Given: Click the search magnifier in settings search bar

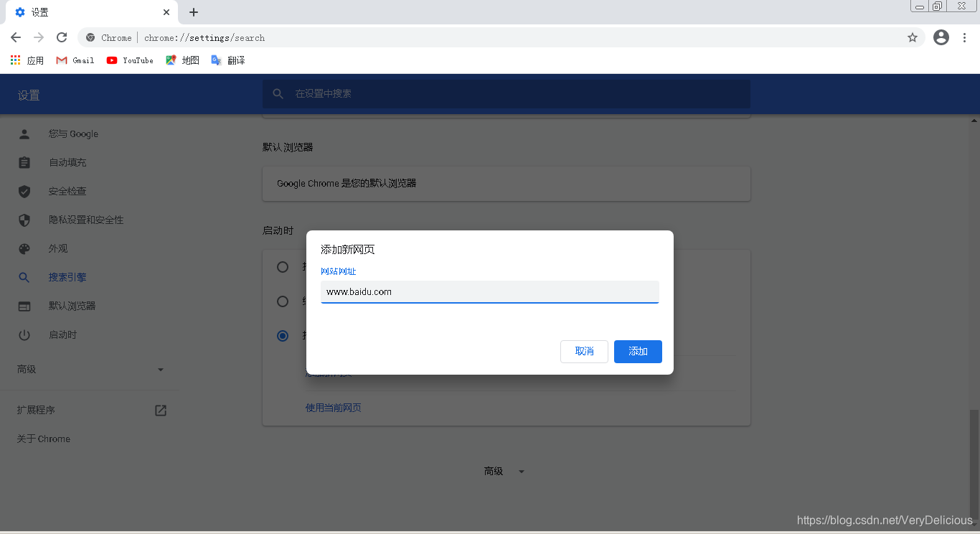Looking at the screenshot, I should [x=278, y=94].
